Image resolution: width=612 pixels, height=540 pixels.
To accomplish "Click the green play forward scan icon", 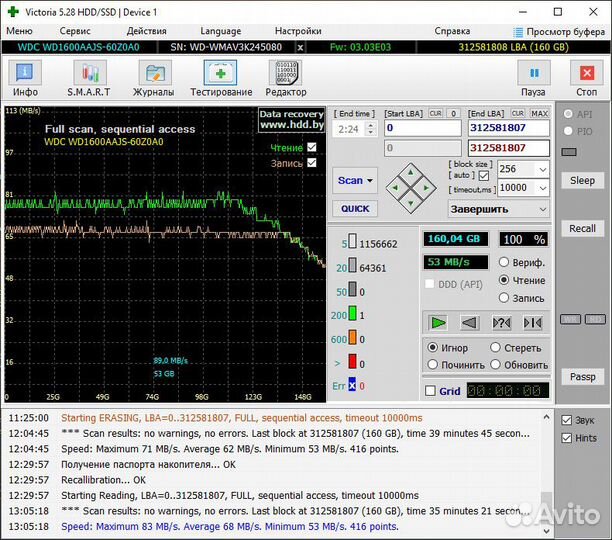I will pos(438,322).
